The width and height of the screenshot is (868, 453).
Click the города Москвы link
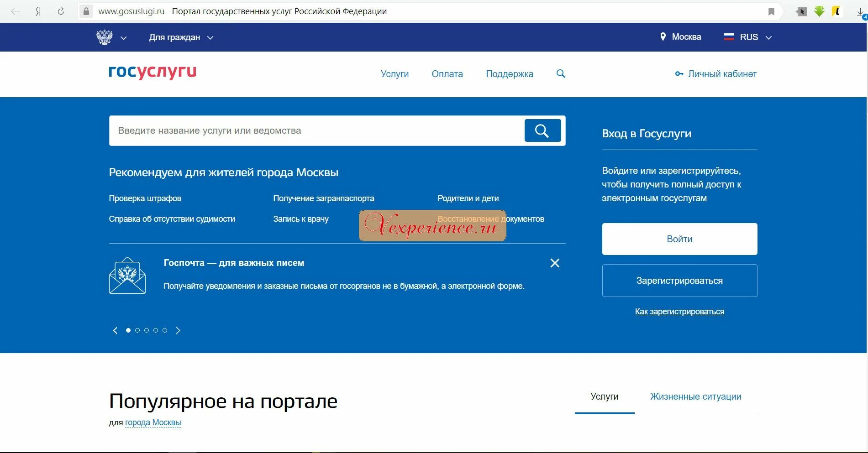(153, 422)
